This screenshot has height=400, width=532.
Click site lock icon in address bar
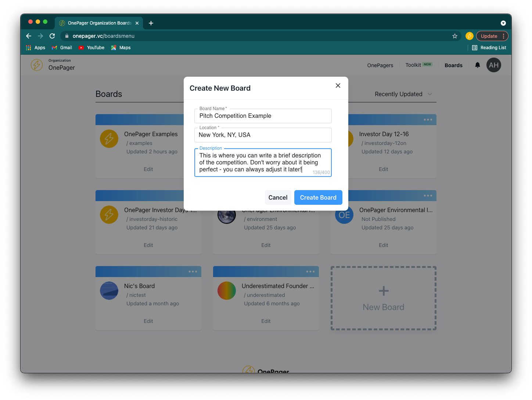pos(67,36)
